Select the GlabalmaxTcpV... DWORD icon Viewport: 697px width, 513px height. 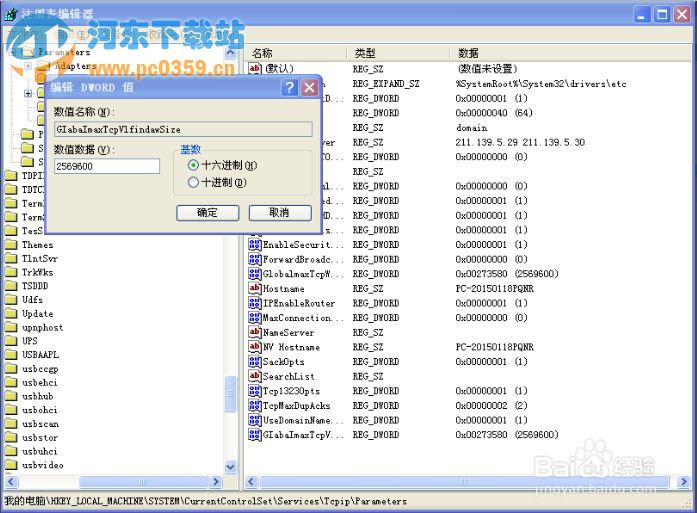tap(255, 434)
